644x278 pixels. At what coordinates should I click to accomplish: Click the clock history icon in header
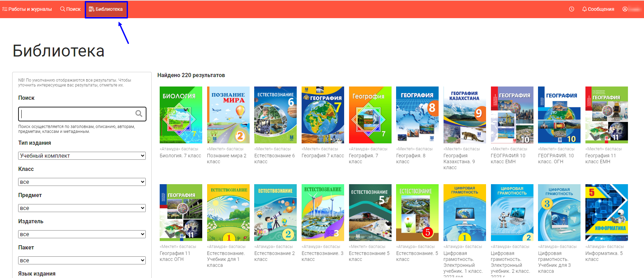coord(571,9)
